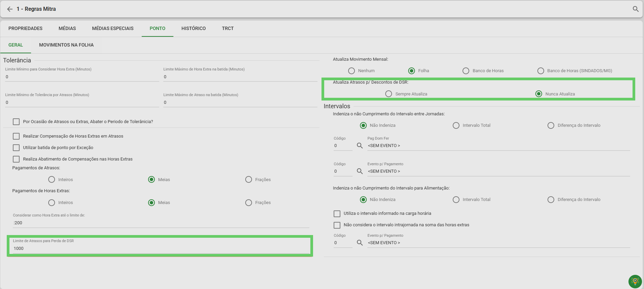This screenshot has width=644, height=289.
Task: Click Código field beside Pag Dom Fer
Action: click(343, 146)
